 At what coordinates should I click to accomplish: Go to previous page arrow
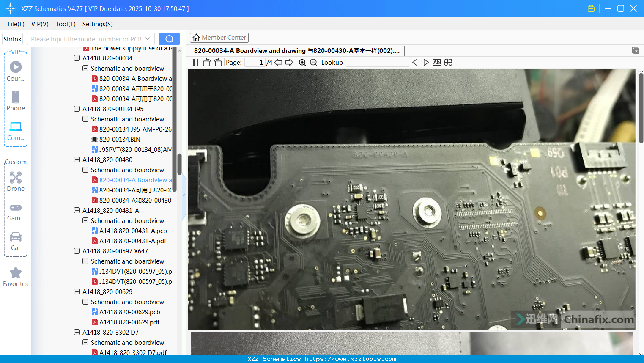tap(278, 63)
